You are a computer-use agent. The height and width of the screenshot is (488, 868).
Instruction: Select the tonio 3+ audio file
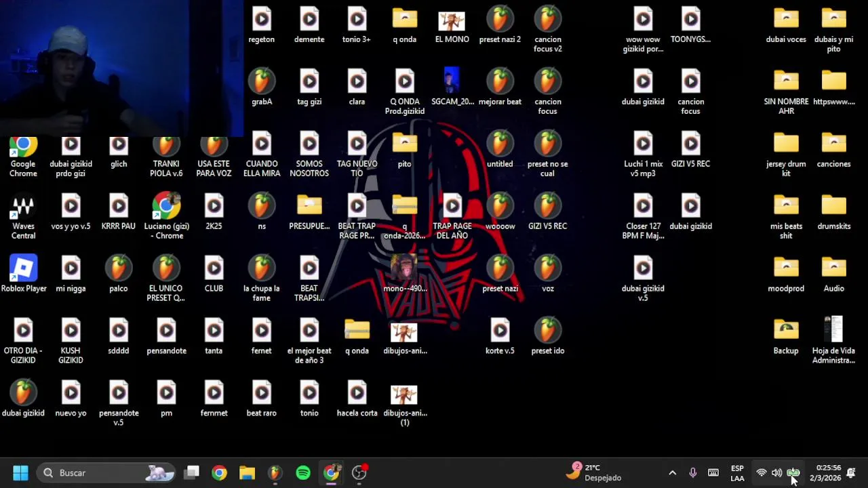pos(357,26)
